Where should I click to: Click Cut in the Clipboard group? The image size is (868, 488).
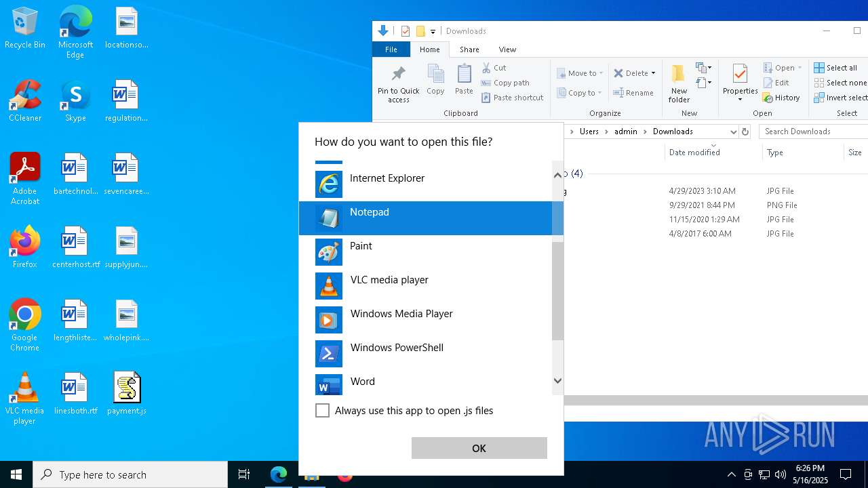(494, 68)
